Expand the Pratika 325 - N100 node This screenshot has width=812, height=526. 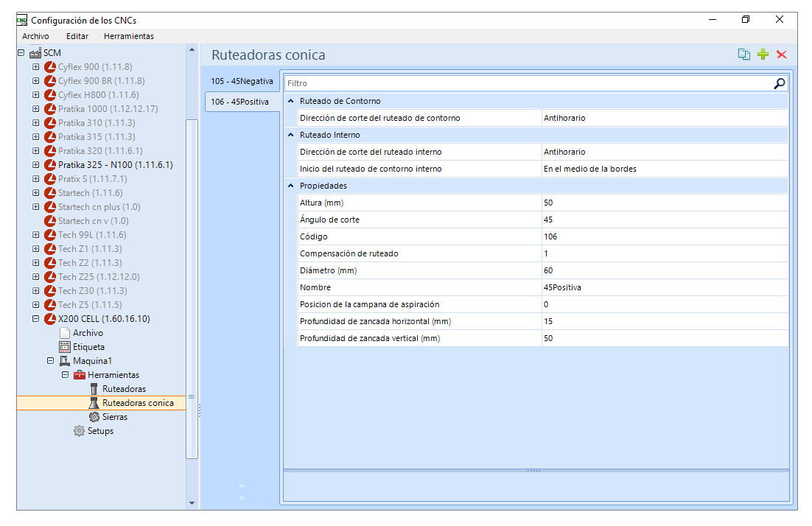35,164
